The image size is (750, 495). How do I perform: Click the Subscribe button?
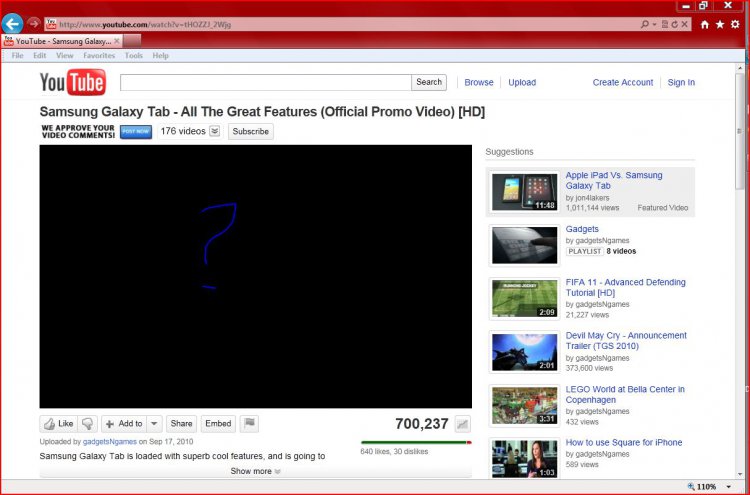251,131
